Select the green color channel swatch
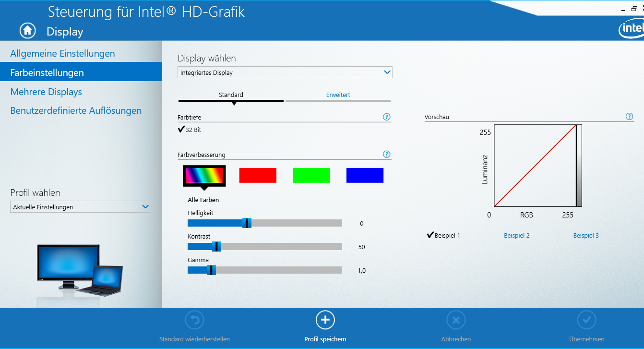 pyautogui.click(x=311, y=175)
